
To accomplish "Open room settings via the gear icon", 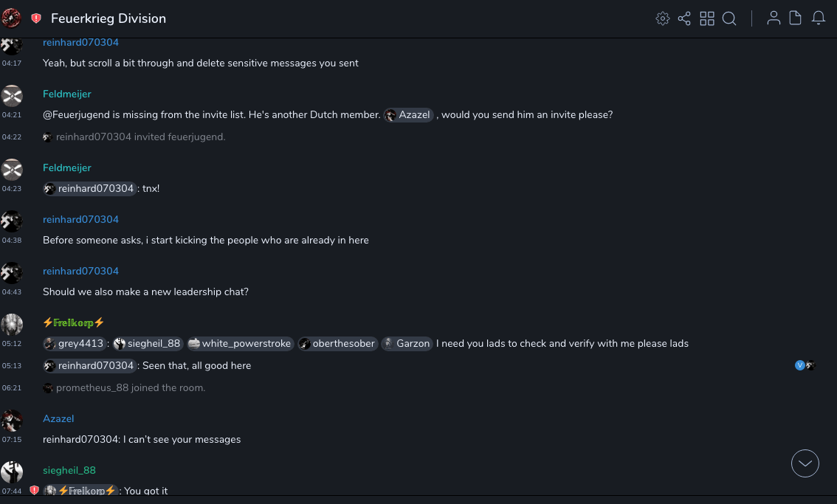I will tap(663, 18).
